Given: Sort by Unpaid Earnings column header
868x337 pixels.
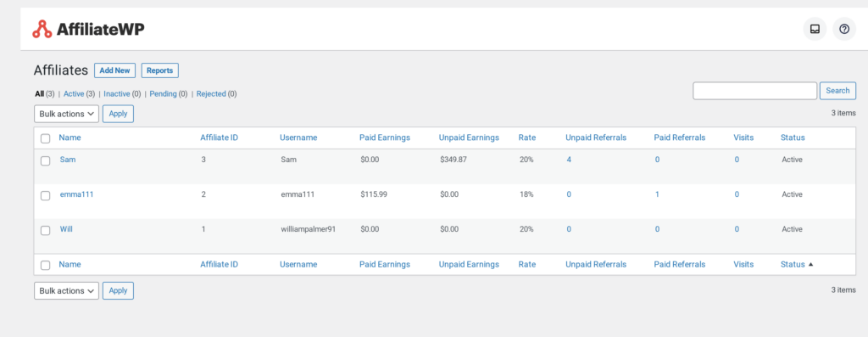Looking at the screenshot, I should pyautogui.click(x=469, y=138).
